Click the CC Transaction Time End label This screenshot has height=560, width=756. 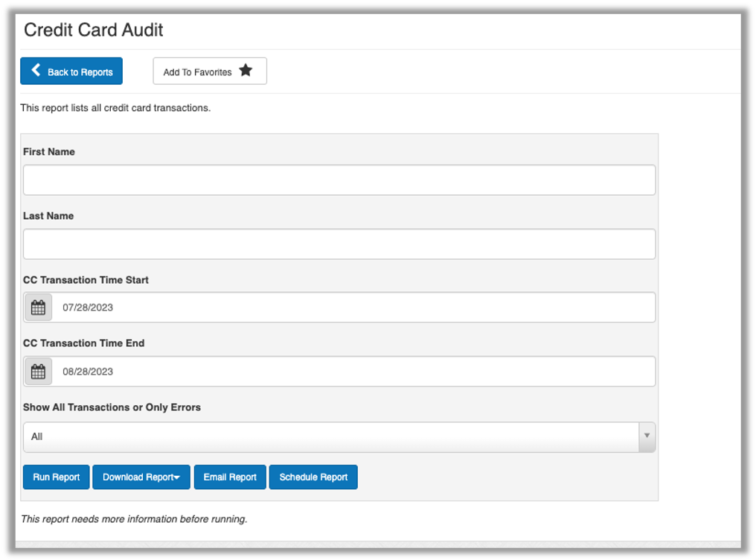pyautogui.click(x=83, y=343)
